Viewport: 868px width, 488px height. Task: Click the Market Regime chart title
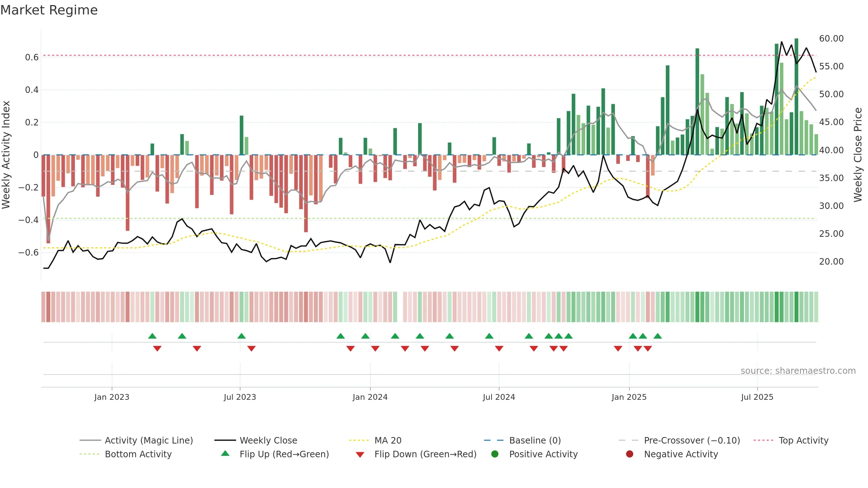[49, 10]
